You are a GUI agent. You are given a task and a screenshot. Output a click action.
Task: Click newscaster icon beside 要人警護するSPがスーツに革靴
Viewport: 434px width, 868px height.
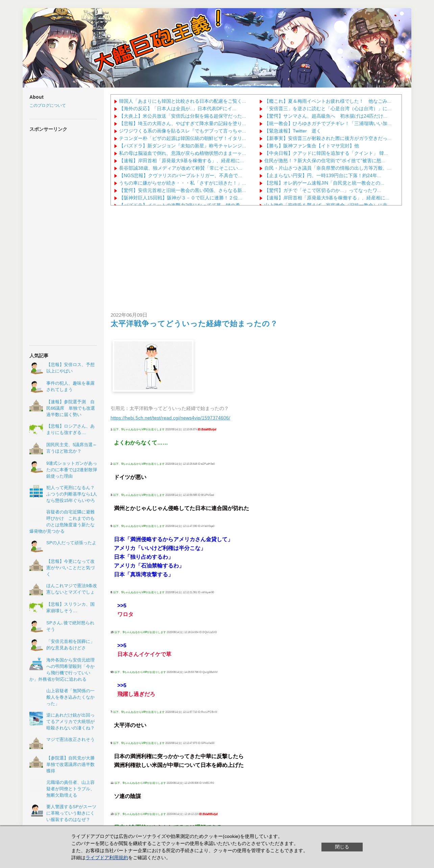click(x=36, y=811)
